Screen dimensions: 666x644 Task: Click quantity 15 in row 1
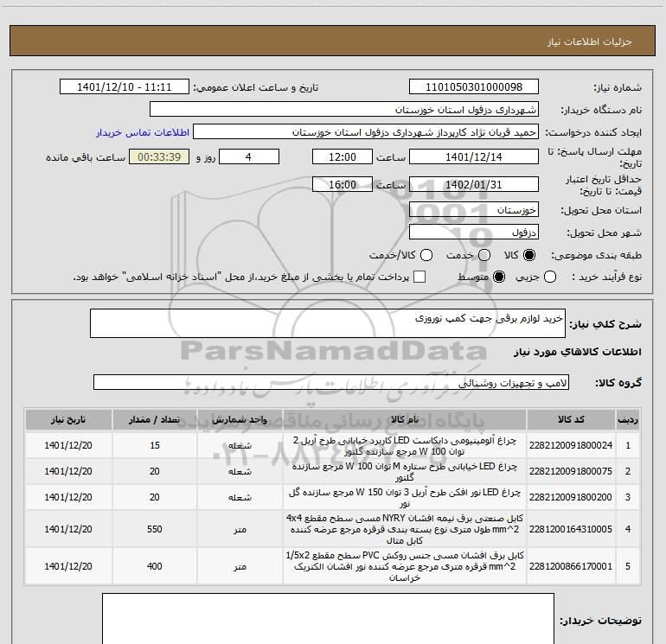pyautogui.click(x=155, y=445)
